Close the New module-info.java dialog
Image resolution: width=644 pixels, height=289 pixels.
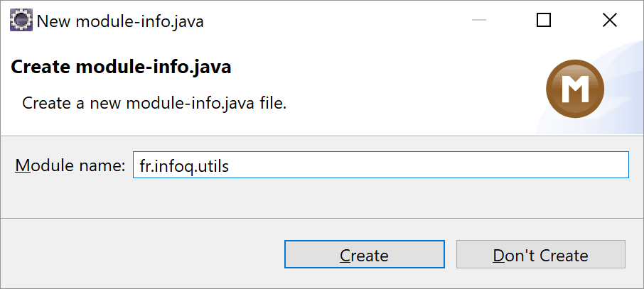[609, 20]
